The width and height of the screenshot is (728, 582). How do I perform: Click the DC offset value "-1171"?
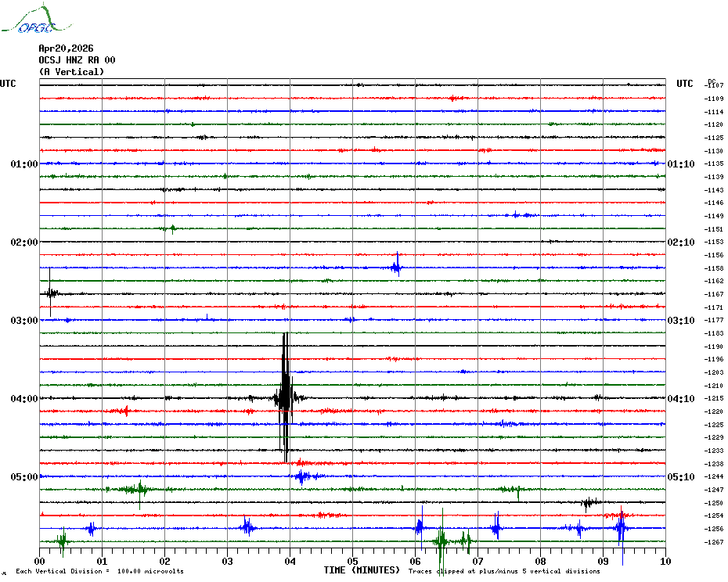coord(714,307)
